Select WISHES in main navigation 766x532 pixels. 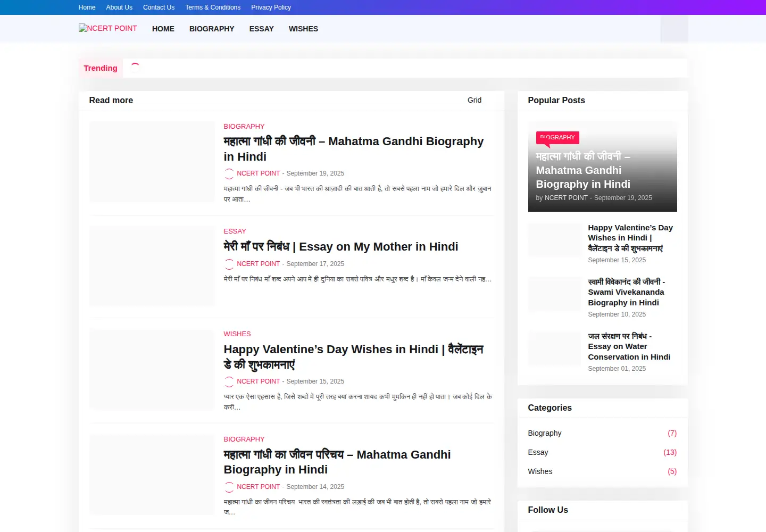pyautogui.click(x=303, y=29)
